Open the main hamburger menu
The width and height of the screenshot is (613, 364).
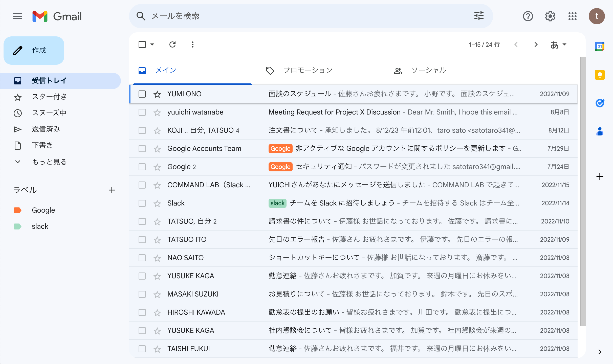pos(18,16)
